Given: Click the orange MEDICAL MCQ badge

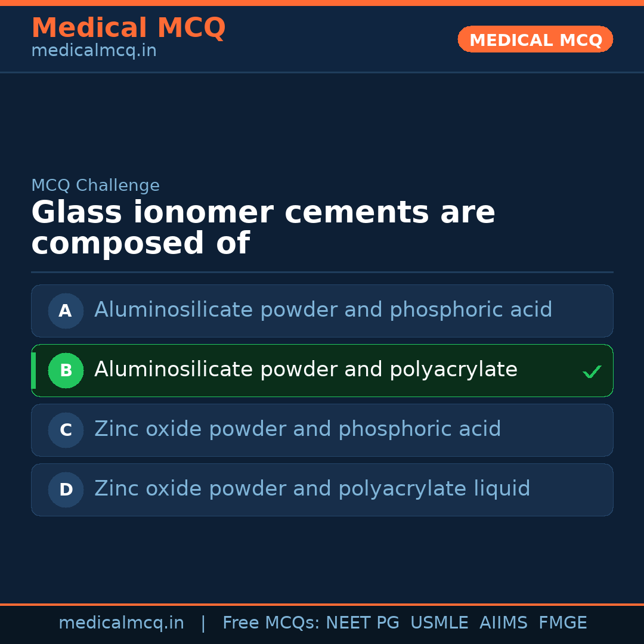Looking at the screenshot, I should 535,39.
